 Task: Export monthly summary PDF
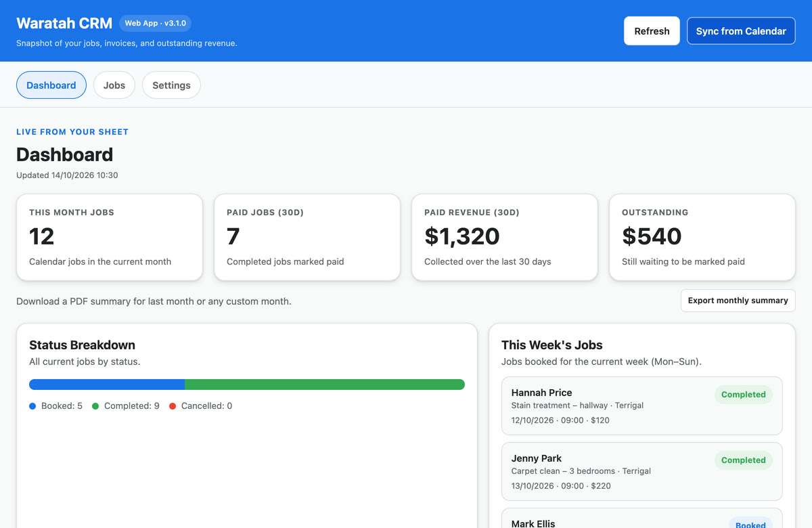[738, 301]
